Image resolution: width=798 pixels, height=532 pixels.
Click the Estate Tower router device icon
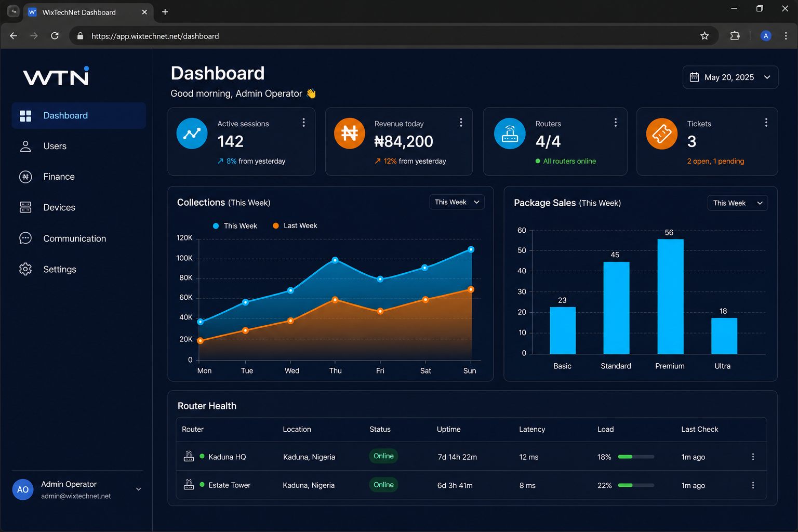pos(189,484)
